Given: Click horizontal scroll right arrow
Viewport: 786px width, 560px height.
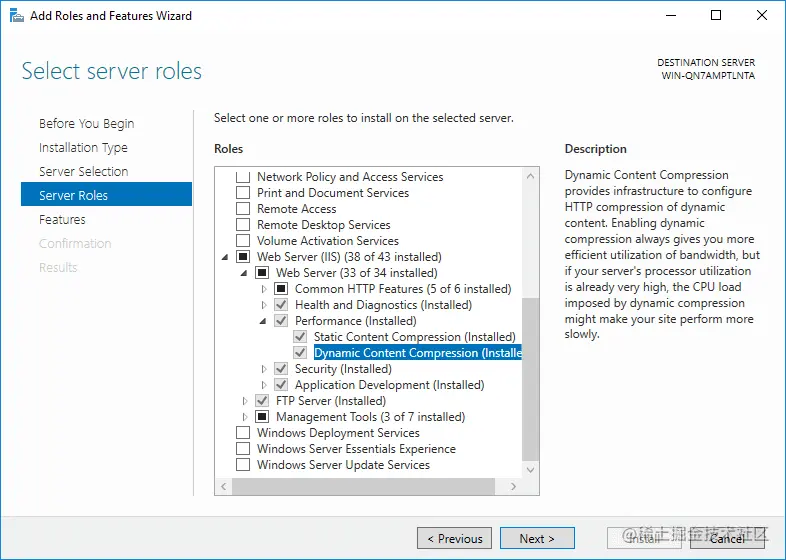Looking at the screenshot, I should click(513, 486).
